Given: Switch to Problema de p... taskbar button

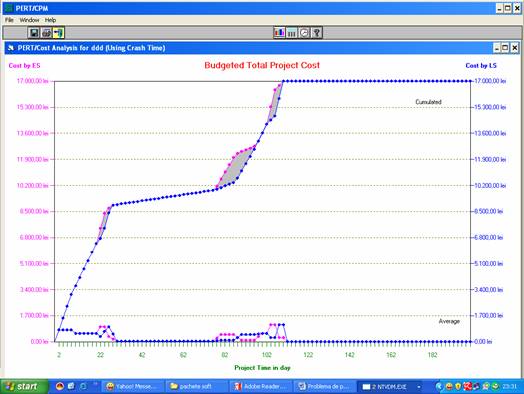Looking at the screenshot, I should pyautogui.click(x=325, y=387).
